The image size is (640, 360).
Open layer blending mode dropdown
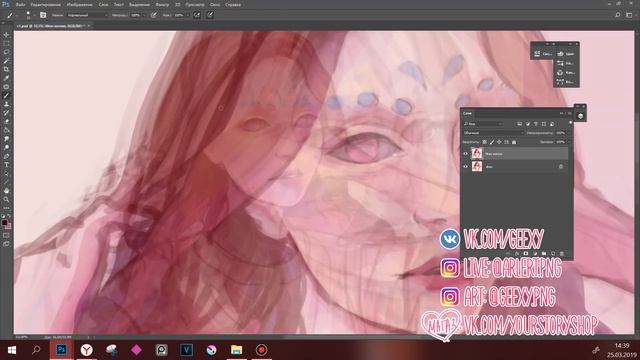click(493, 133)
